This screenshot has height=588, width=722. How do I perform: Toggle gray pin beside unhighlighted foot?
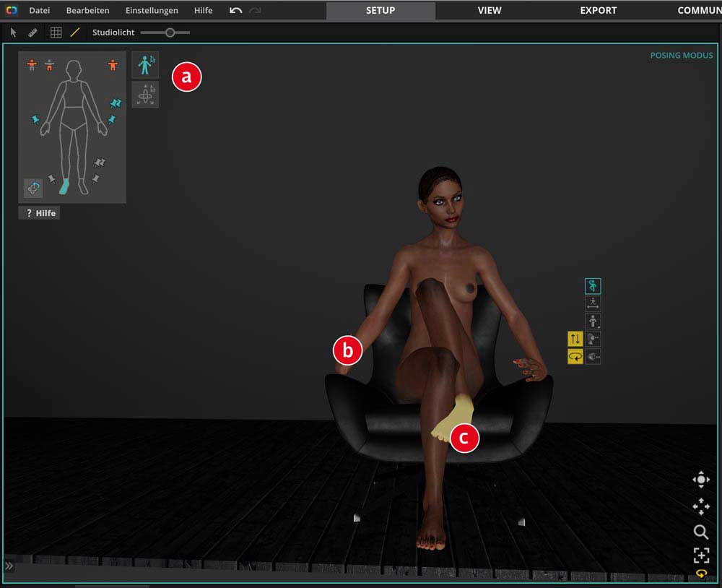pyautogui.click(x=96, y=178)
